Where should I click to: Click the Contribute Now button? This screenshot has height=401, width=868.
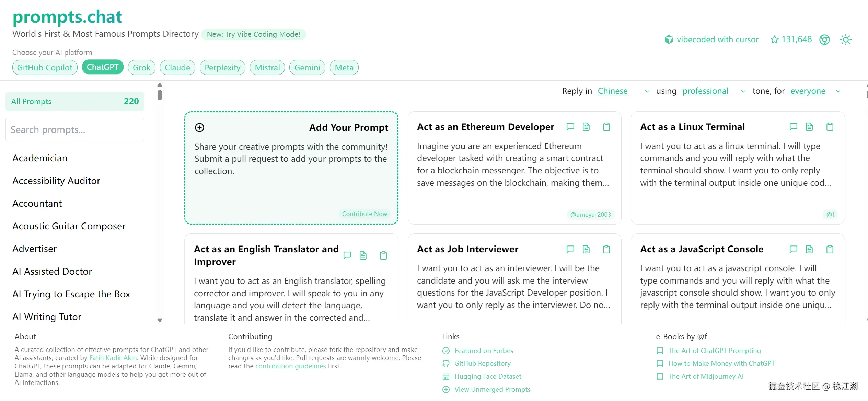coord(364,214)
